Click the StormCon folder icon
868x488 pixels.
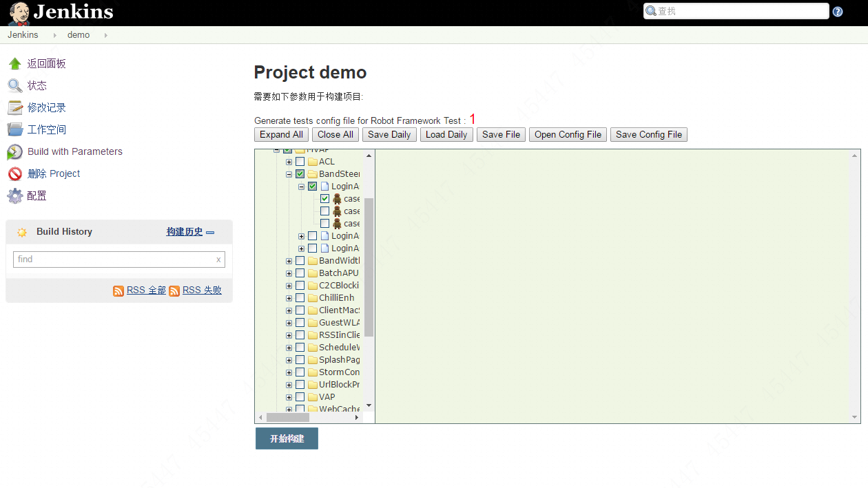tap(312, 372)
